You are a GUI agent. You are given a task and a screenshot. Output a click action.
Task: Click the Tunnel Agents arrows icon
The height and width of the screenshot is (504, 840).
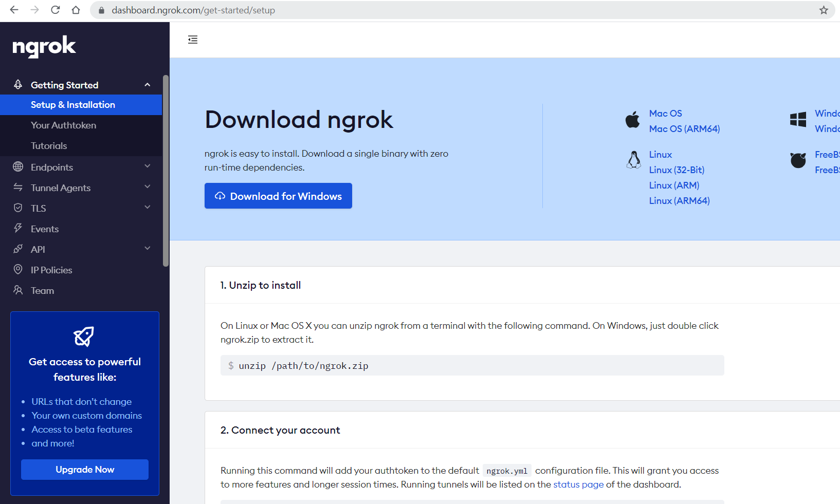pyautogui.click(x=18, y=187)
